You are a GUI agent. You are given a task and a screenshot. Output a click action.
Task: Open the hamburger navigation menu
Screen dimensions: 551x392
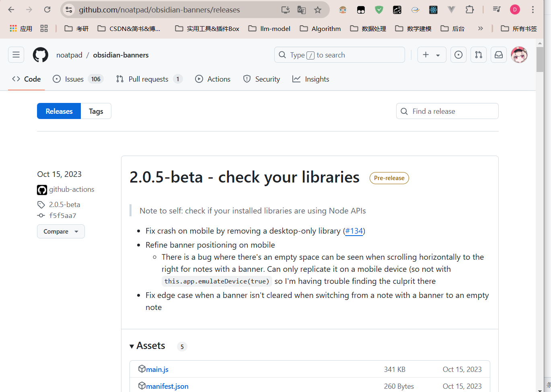pos(16,55)
